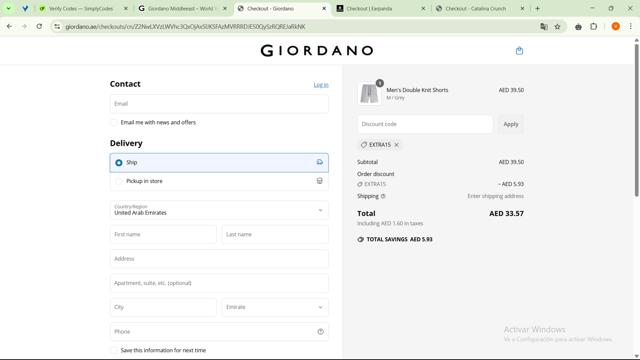Close the Verify Codes SimplyCodes tab

(x=126, y=9)
